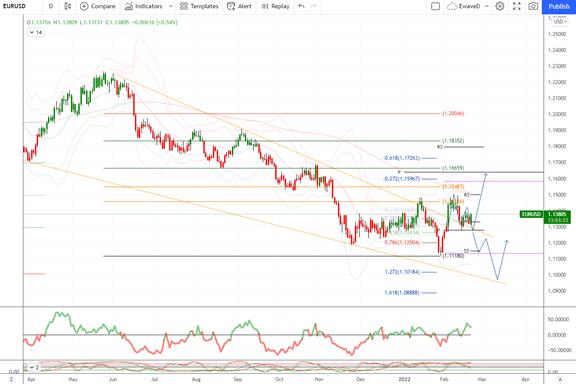Image resolution: width=576 pixels, height=384 pixels.
Task: Select the D timeframe interval
Action: pyautogui.click(x=51, y=6)
